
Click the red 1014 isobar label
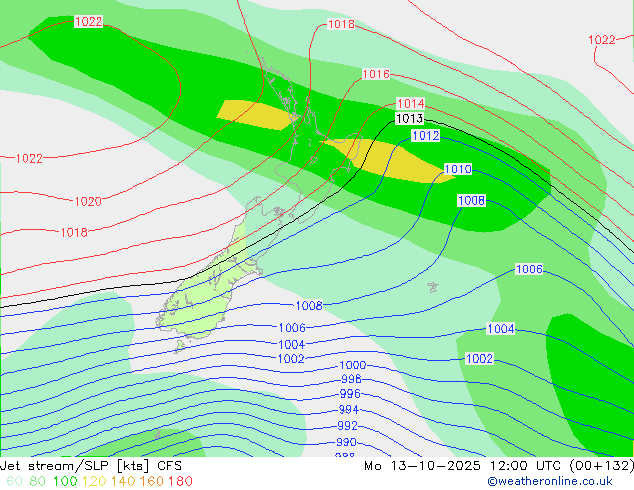coord(411,103)
